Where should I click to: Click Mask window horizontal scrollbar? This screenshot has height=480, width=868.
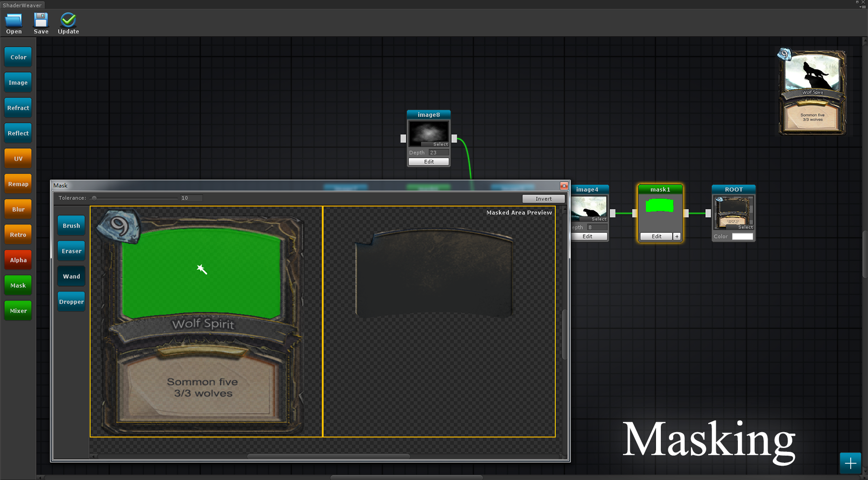328,456
